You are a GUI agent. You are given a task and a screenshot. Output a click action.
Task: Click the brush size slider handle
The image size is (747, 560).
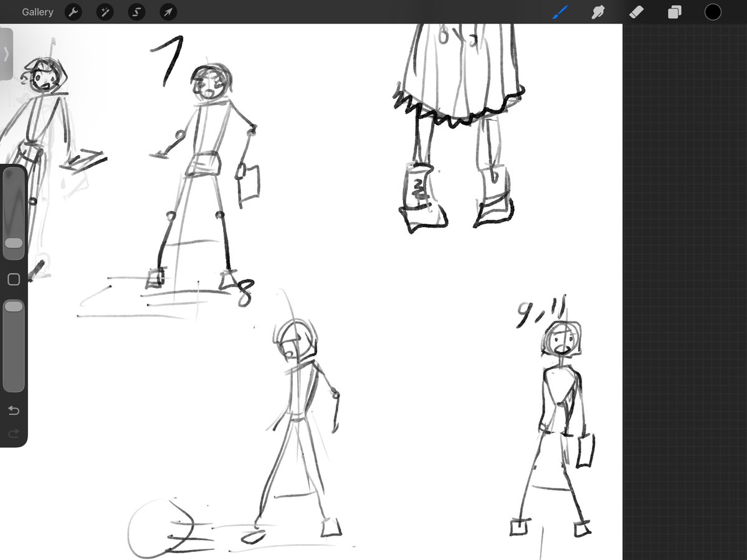pyautogui.click(x=14, y=243)
